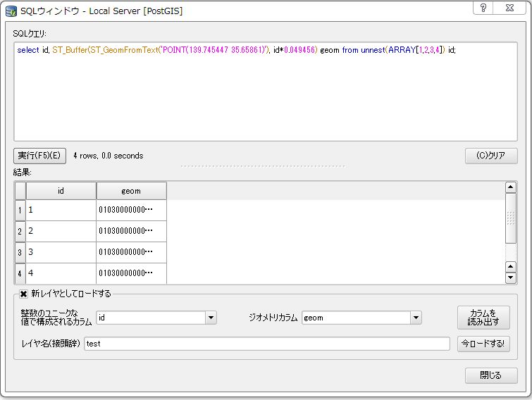Select the id column header
532x400 pixels.
[x=61, y=191]
